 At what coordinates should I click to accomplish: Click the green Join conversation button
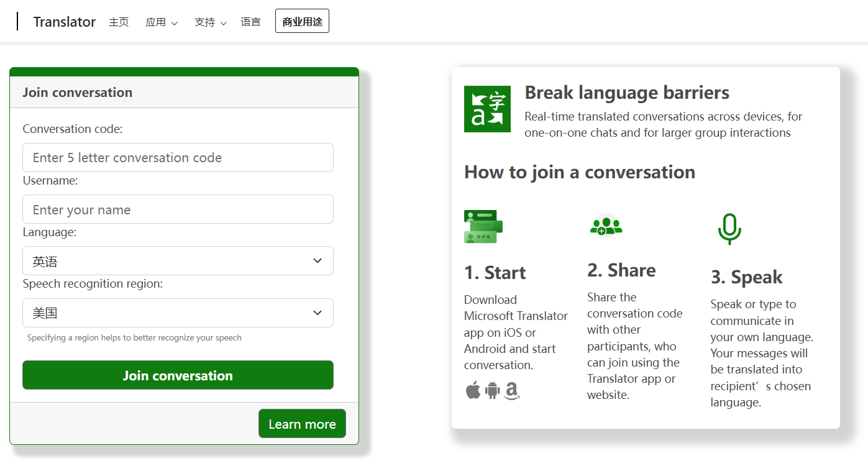tap(178, 375)
